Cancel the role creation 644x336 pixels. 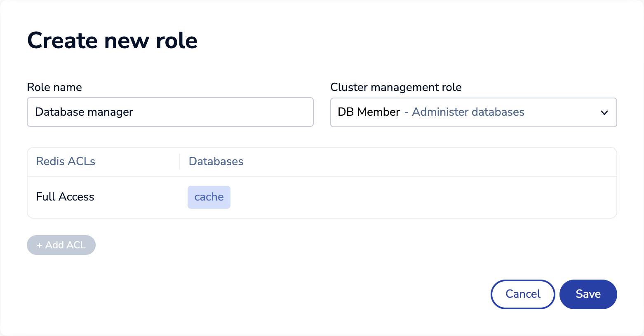tap(522, 294)
